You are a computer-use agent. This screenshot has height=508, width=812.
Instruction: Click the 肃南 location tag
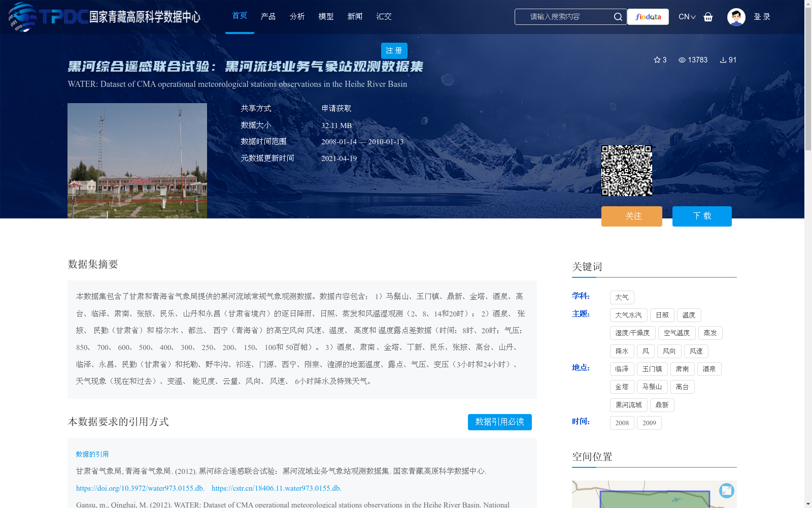click(683, 369)
